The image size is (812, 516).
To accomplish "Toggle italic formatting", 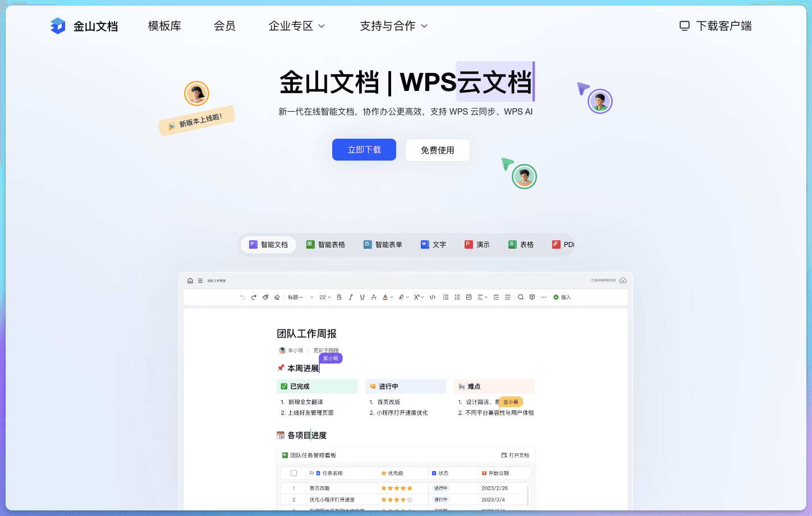I will [351, 297].
